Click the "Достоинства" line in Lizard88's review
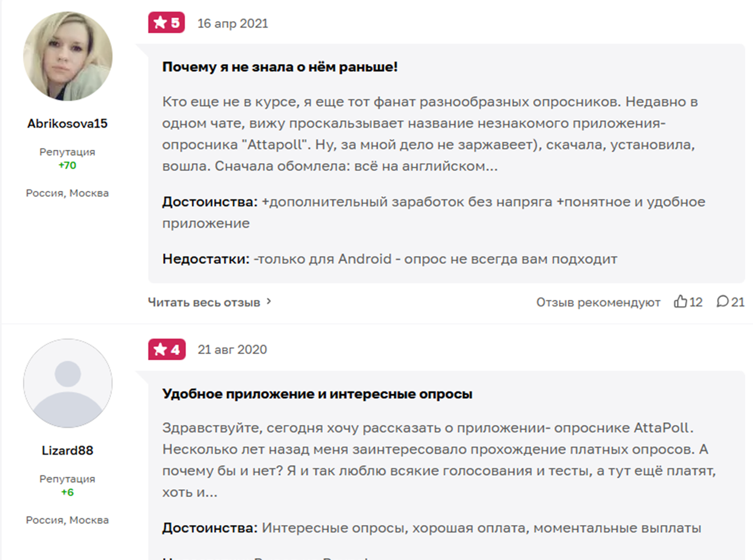753x560 pixels. pos(431,528)
